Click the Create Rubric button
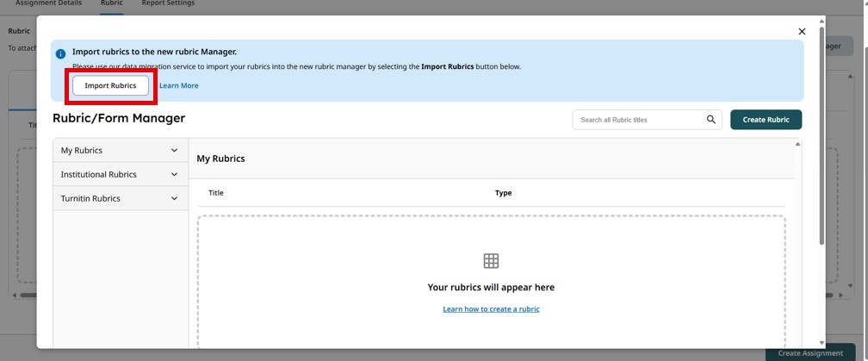Image resolution: width=868 pixels, height=361 pixels. click(x=766, y=120)
